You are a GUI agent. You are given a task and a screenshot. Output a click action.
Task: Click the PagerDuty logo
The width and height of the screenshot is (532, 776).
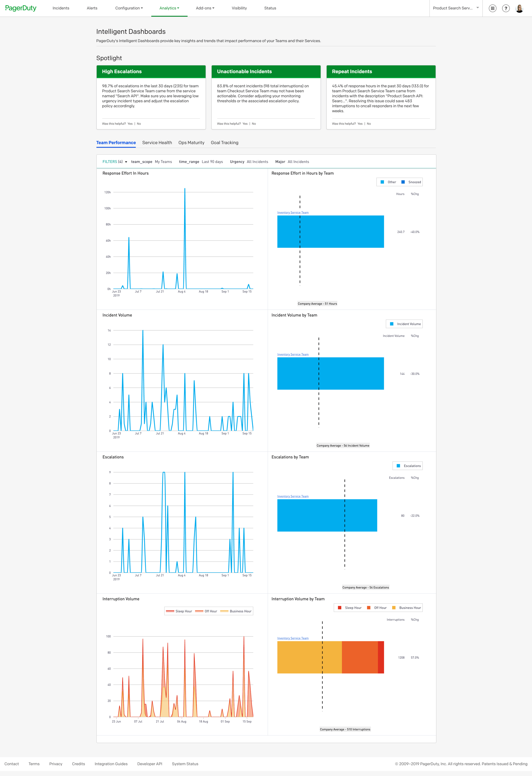(21, 8)
